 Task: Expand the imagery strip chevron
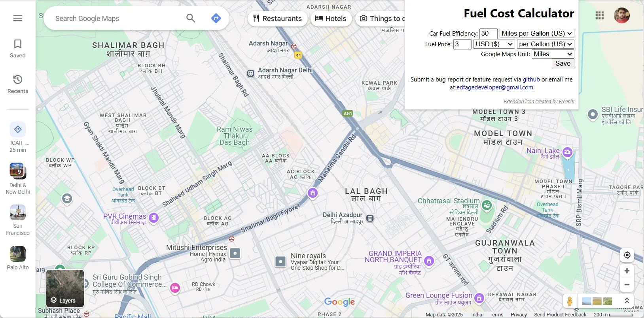pos(627,301)
